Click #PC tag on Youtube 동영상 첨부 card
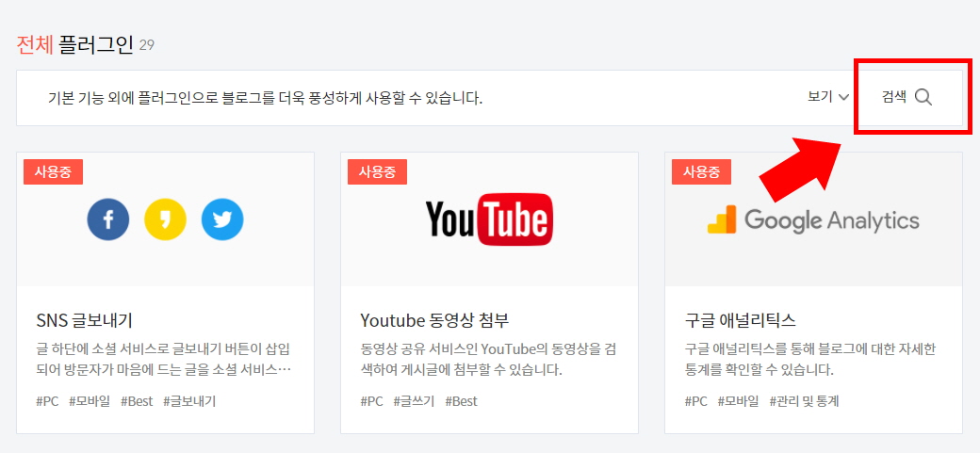Viewport: 980px width, 453px height. click(x=372, y=401)
